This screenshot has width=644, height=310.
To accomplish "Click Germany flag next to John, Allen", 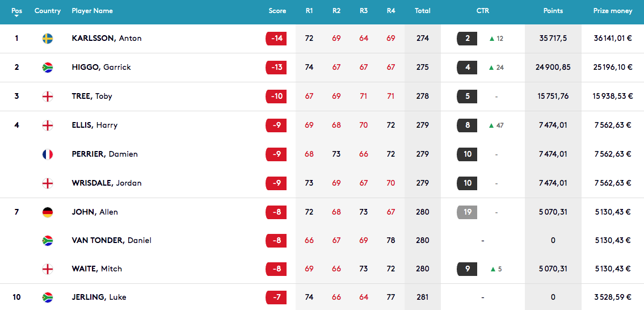I will [x=48, y=212].
